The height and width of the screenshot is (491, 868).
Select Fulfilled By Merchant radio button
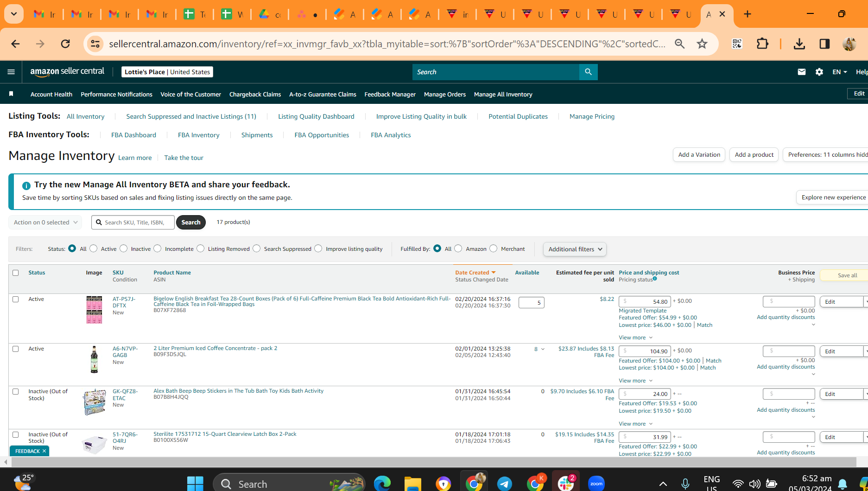(494, 249)
